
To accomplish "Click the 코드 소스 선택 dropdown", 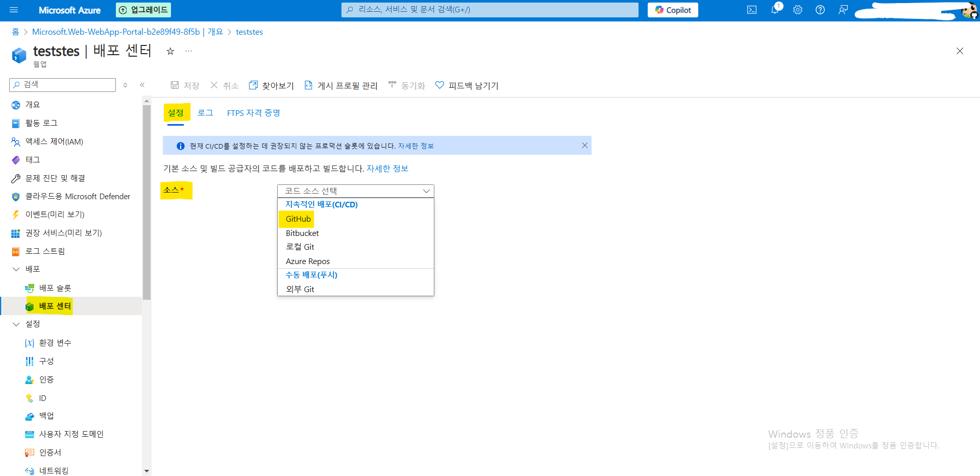I will [x=356, y=191].
